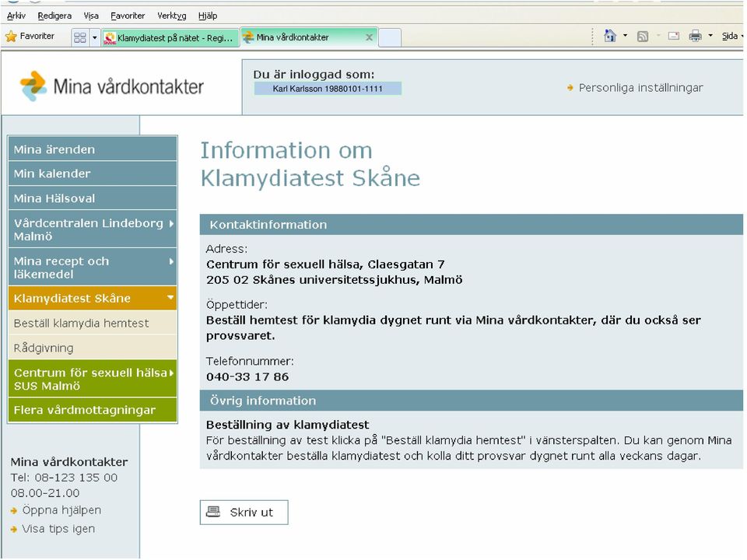Viewport: 747px width, 560px height.
Task: Expand the tab list dropdown arrow
Action: point(94,37)
